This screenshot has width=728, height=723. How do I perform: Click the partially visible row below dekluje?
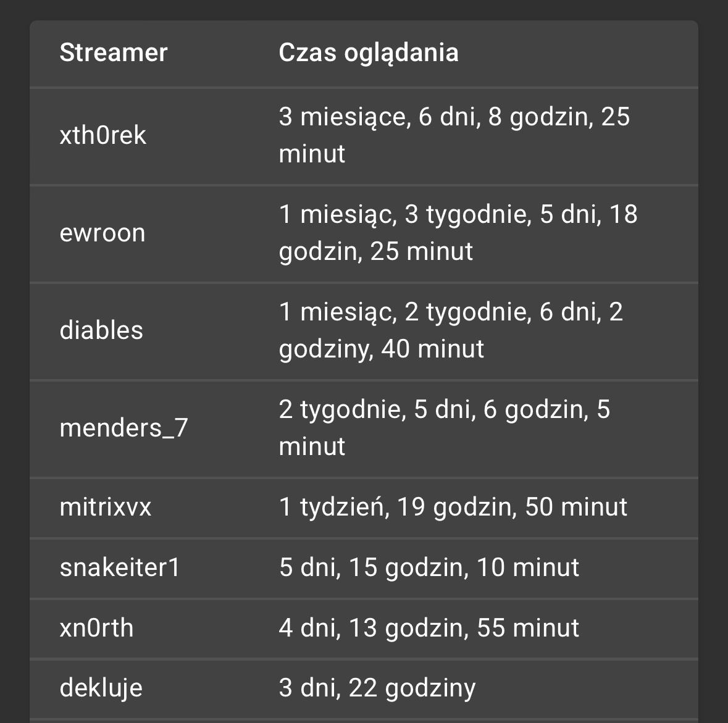tap(364, 721)
